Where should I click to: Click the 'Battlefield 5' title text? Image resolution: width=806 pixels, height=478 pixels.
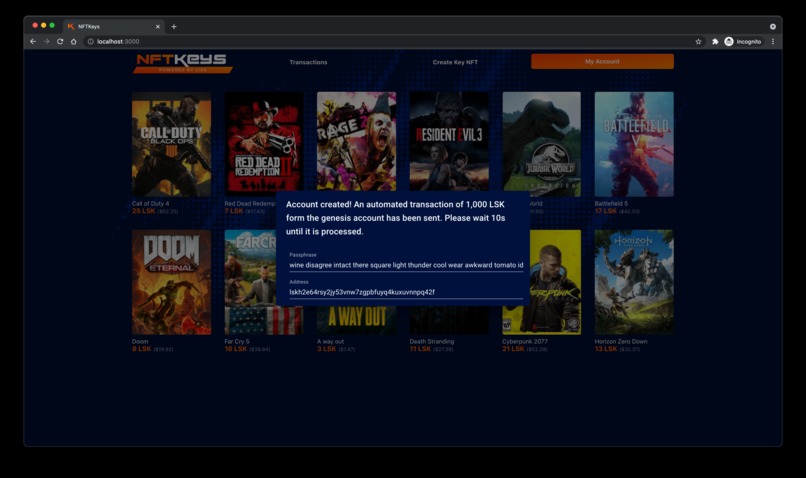click(611, 204)
